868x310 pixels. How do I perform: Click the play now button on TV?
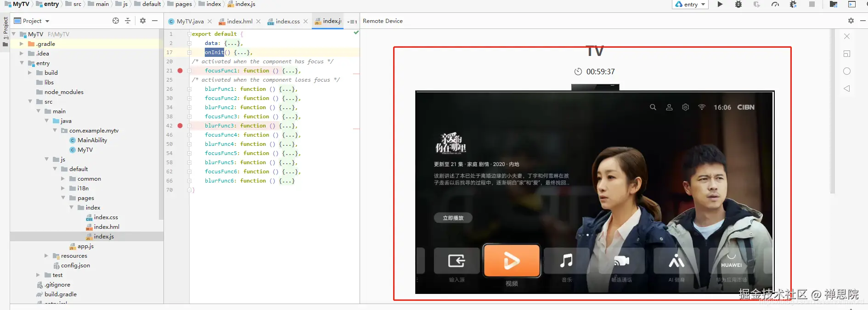tap(453, 218)
